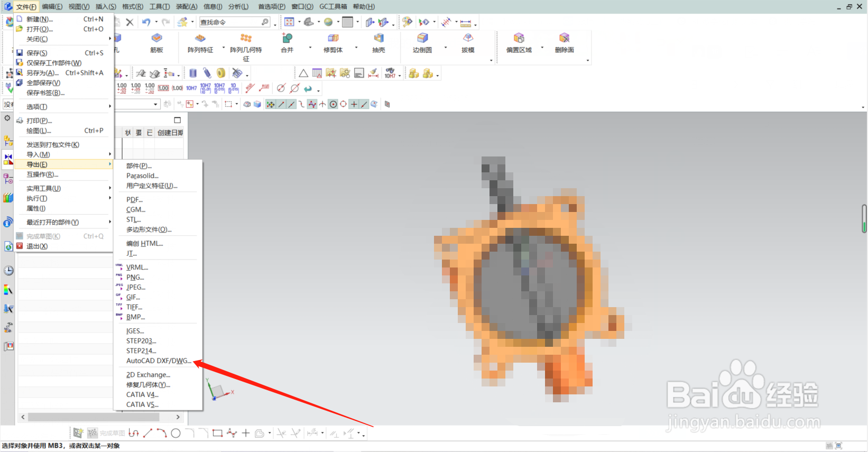
Task: Expand the 导入(M) submenu
Action: tap(64, 154)
